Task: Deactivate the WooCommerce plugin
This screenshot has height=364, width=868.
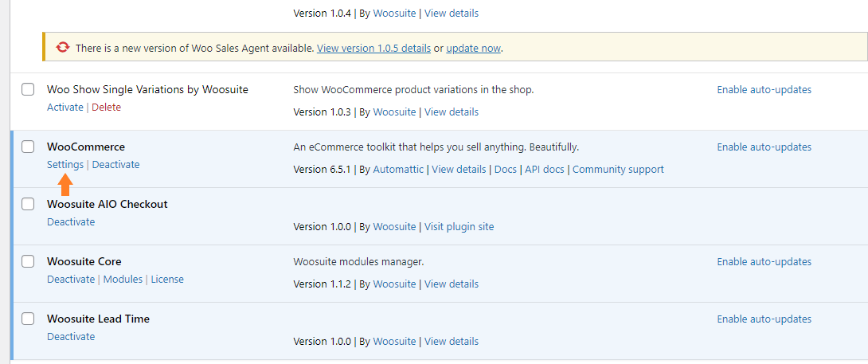Action: (115, 165)
